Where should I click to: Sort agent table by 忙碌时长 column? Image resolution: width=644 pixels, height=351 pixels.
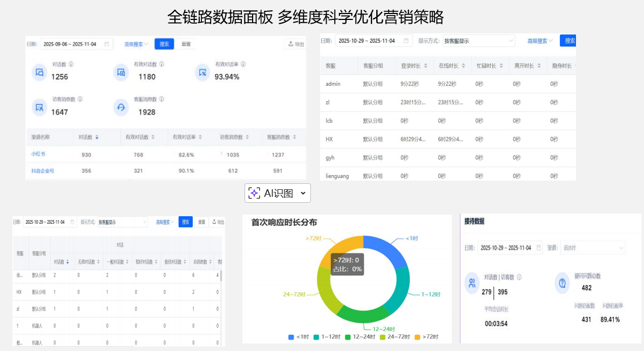click(501, 66)
